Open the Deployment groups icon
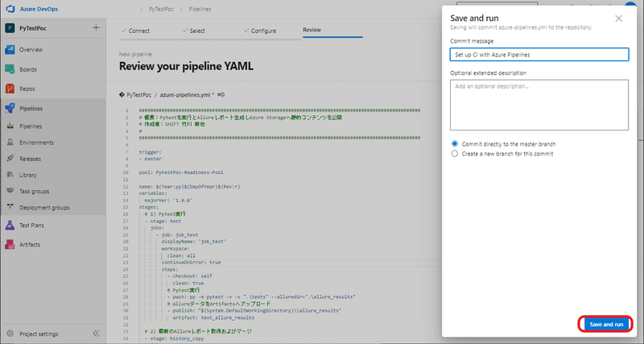This screenshot has width=644, height=344. point(10,207)
